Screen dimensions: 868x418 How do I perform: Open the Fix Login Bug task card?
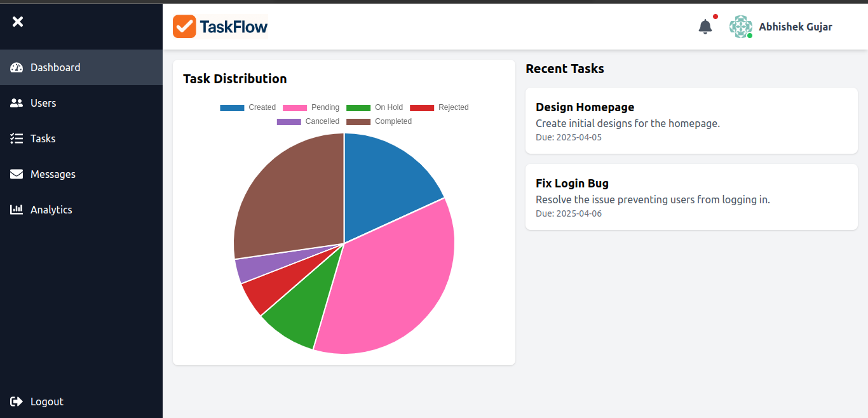[691, 197]
